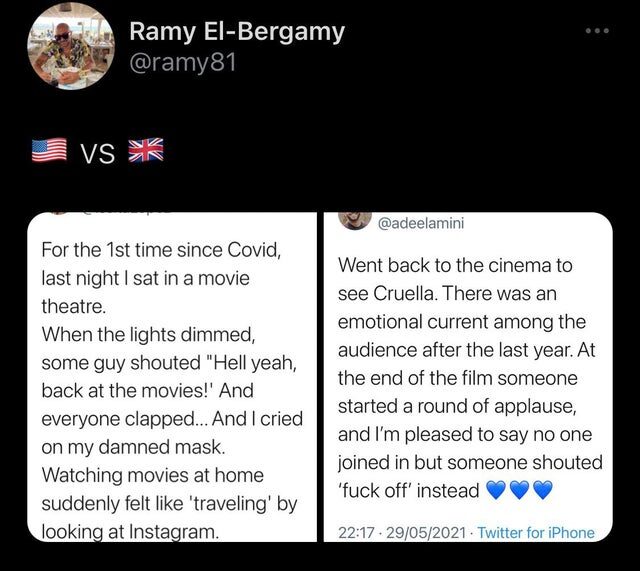Open the Twitter for iPhone link

tap(536, 533)
